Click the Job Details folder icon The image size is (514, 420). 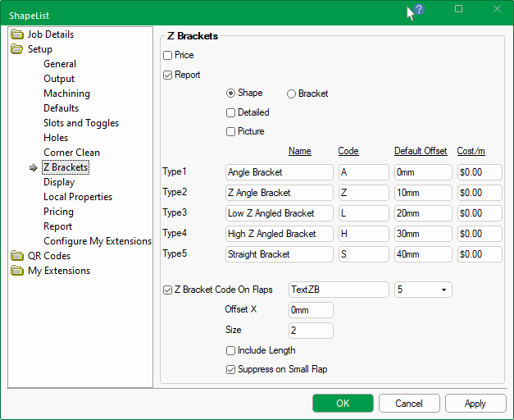(17, 34)
